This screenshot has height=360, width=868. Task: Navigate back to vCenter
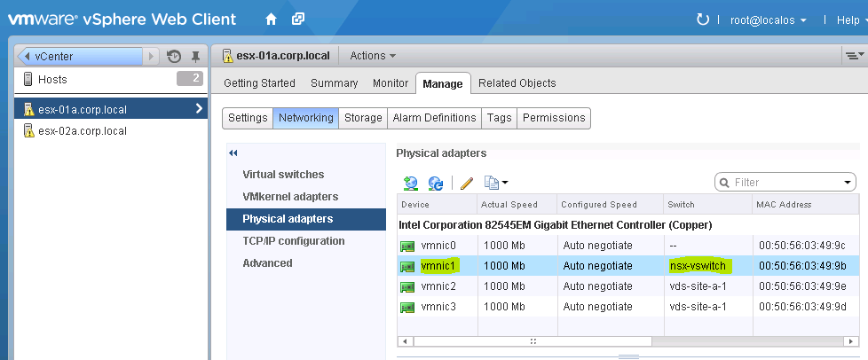80,56
